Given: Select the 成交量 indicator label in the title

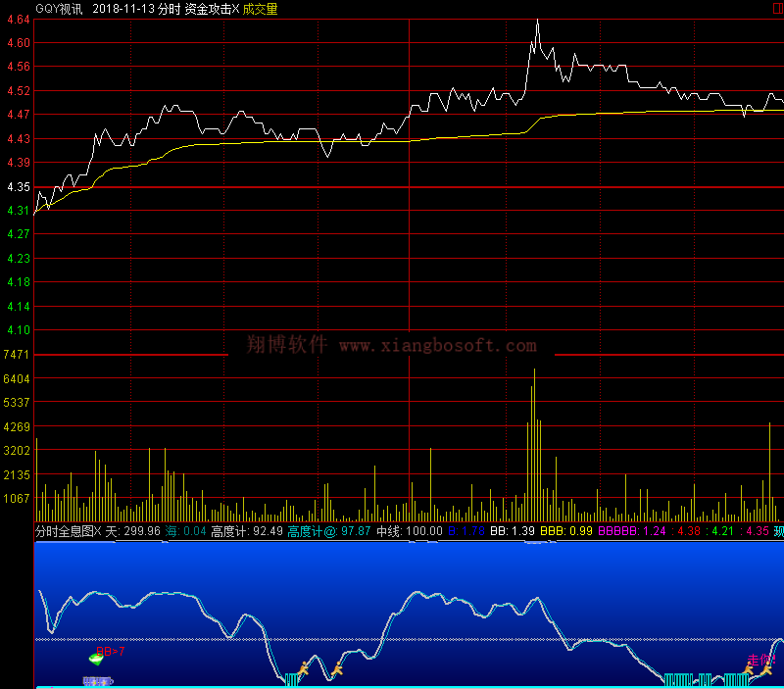Looking at the screenshot, I should coord(260,9).
